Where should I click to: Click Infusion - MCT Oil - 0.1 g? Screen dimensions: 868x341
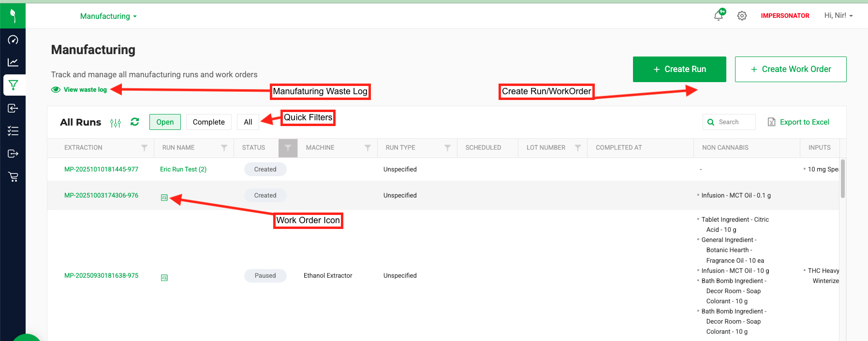coord(736,195)
